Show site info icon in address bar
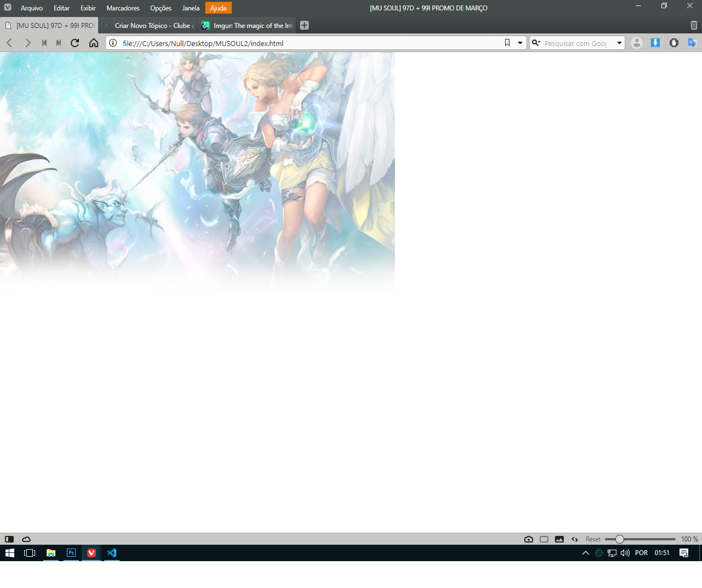The width and height of the screenshot is (702, 588). (113, 43)
